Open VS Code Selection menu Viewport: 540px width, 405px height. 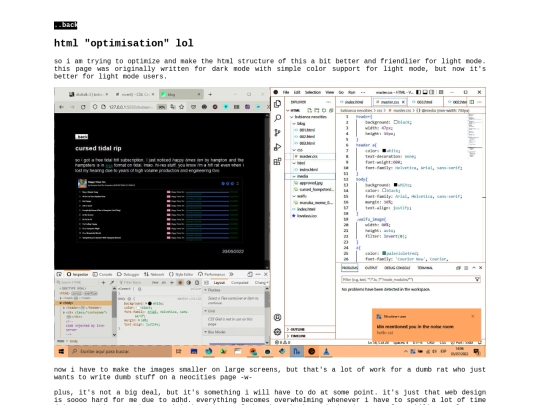(x=313, y=92)
